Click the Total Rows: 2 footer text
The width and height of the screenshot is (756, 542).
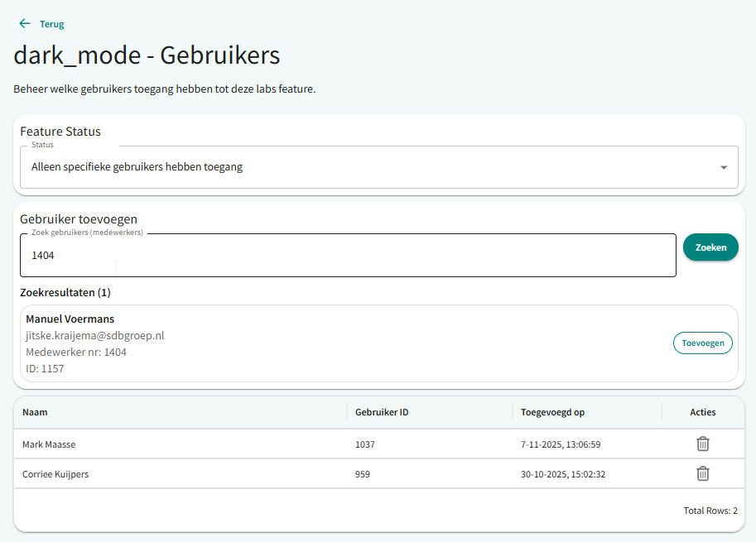point(710,511)
